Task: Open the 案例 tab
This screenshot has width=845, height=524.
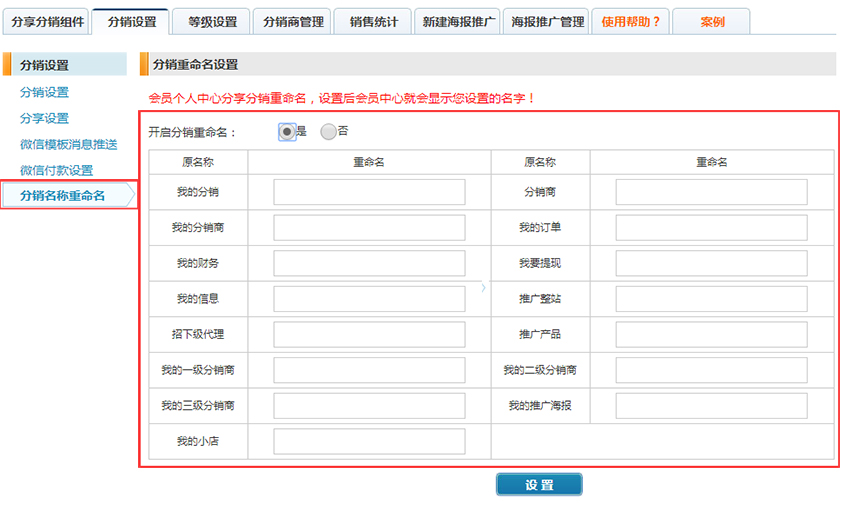Action: pos(711,22)
